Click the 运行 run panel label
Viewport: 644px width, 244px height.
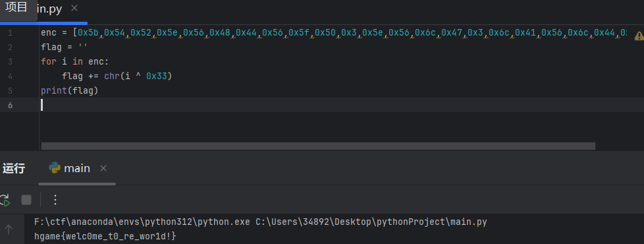pyautogui.click(x=14, y=168)
